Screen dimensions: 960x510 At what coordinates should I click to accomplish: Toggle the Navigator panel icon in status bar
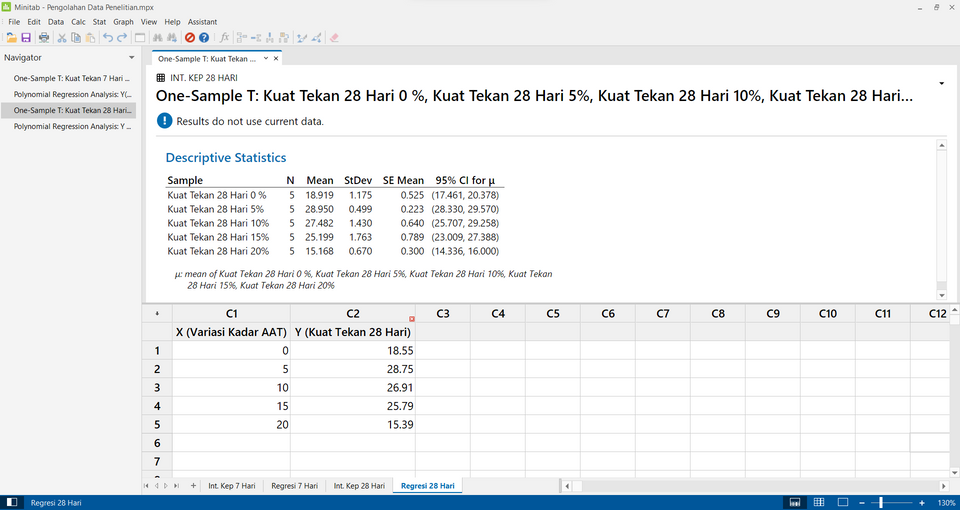pos(12,503)
